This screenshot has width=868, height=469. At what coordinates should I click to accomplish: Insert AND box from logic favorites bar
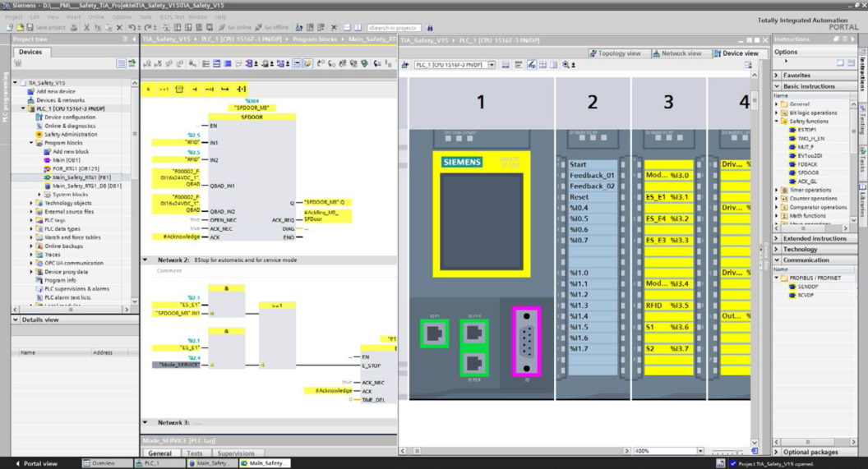click(x=148, y=89)
